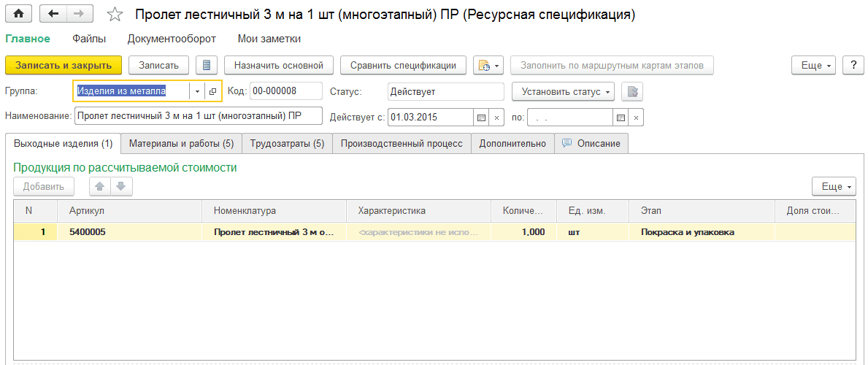The width and height of the screenshot is (868, 365).
Task: Click Сравнить спецификации button
Action: point(403,65)
